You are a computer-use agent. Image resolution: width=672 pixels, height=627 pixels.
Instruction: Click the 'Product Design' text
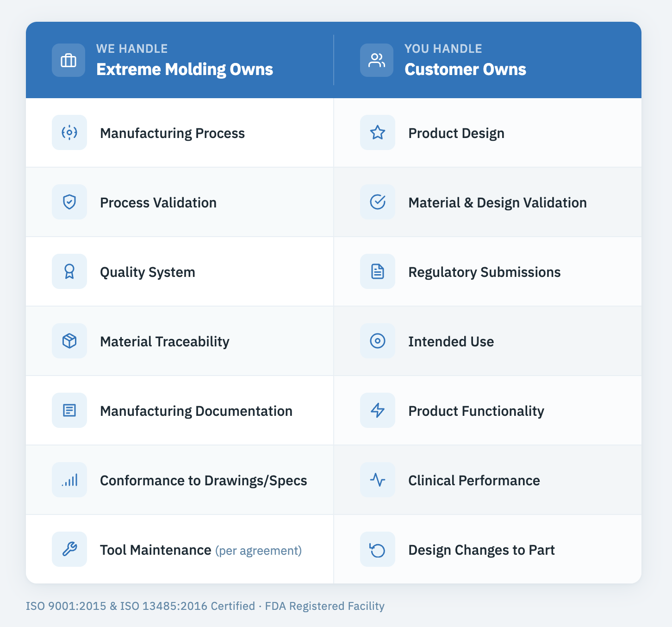click(x=456, y=133)
